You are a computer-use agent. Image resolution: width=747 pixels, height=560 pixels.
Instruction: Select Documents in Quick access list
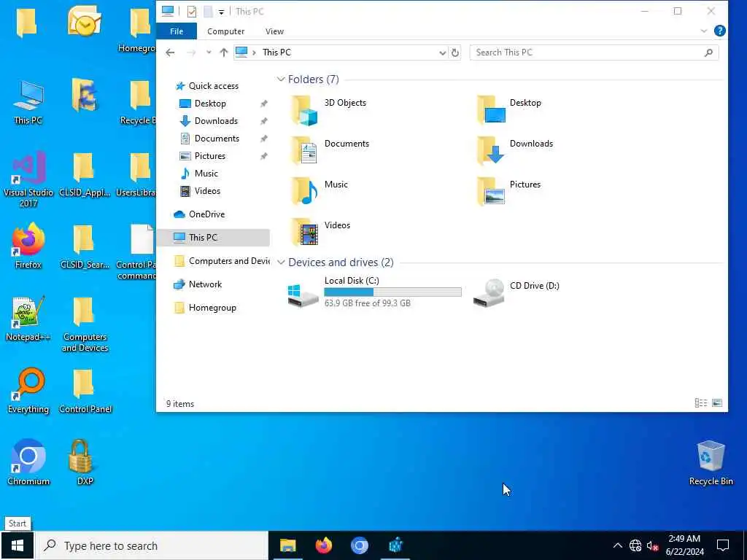(x=217, y=139)
